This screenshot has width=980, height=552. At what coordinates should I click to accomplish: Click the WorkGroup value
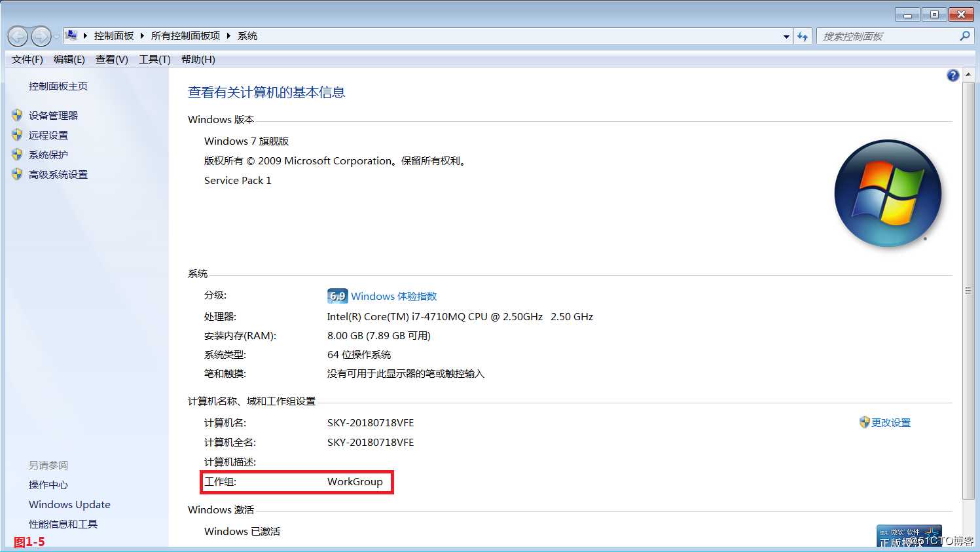click(355, 482)
